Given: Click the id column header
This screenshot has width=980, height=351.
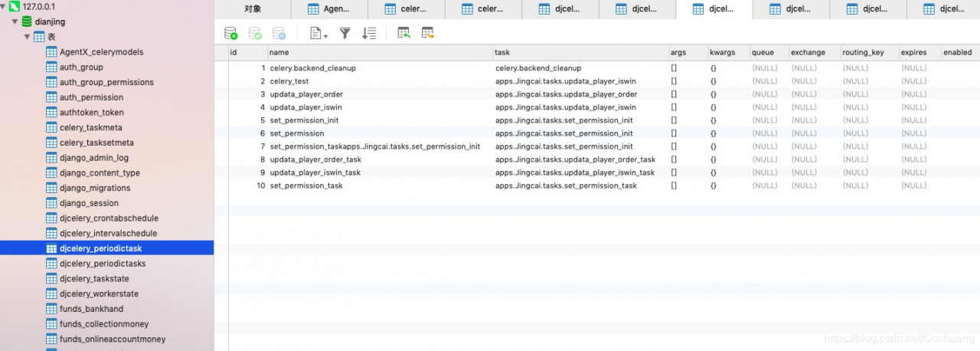Looking at the screenshot, I should (248, 52).
